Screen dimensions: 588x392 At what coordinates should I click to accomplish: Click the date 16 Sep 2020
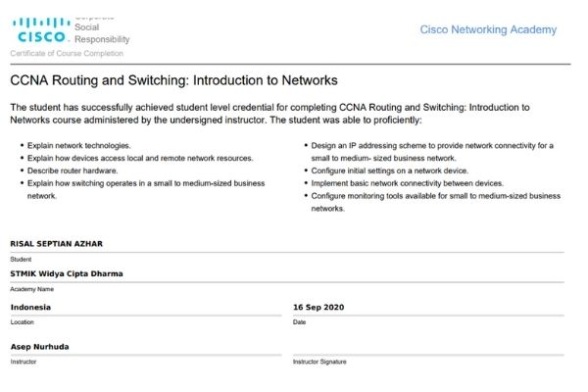(318, 307)
